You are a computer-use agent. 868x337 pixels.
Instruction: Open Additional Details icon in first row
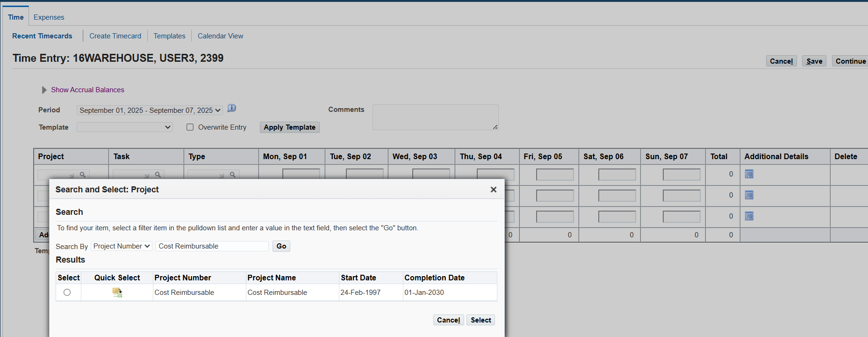click(x=749, y=174)
